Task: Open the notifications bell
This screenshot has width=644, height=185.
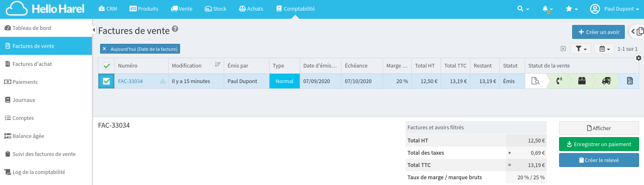Action: coord(546,9)
